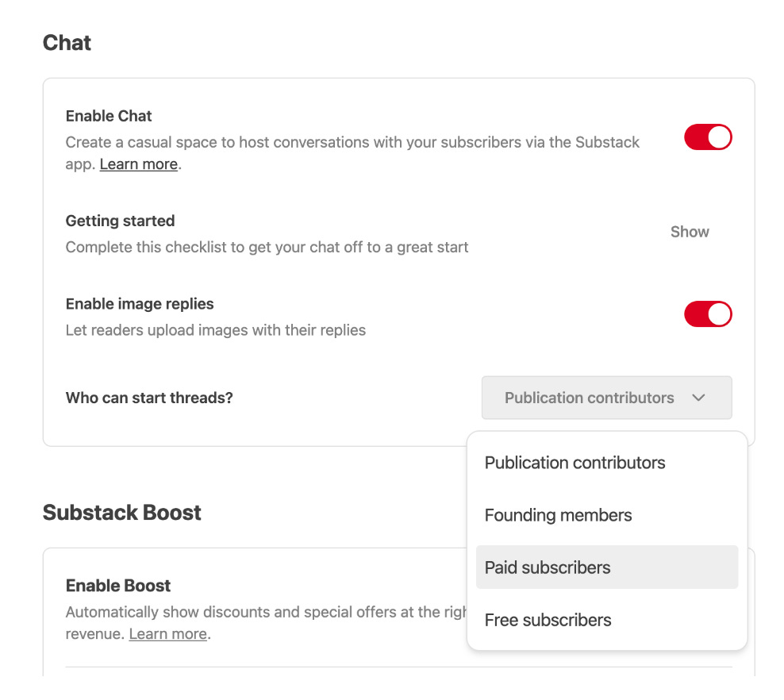The image size is (784, 700).
Task: Click the Substack Boost section header
Action: click(x=121, y=513)
